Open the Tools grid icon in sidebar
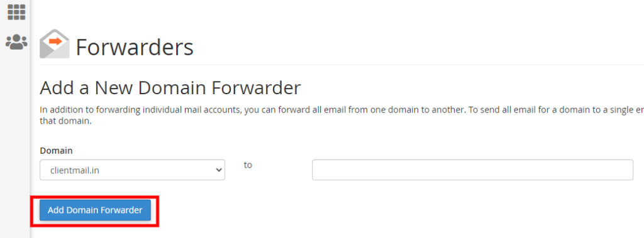Viewport: 644px width, 238px height. (16, 12)
